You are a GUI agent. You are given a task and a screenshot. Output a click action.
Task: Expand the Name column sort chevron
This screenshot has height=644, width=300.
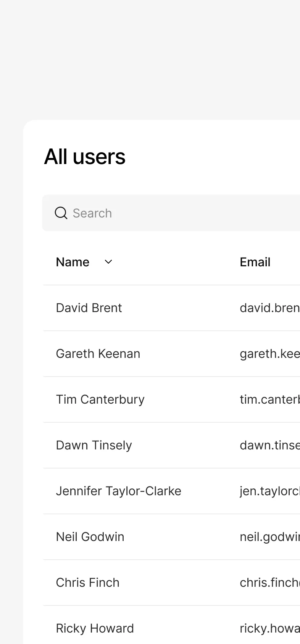(108, 262)
